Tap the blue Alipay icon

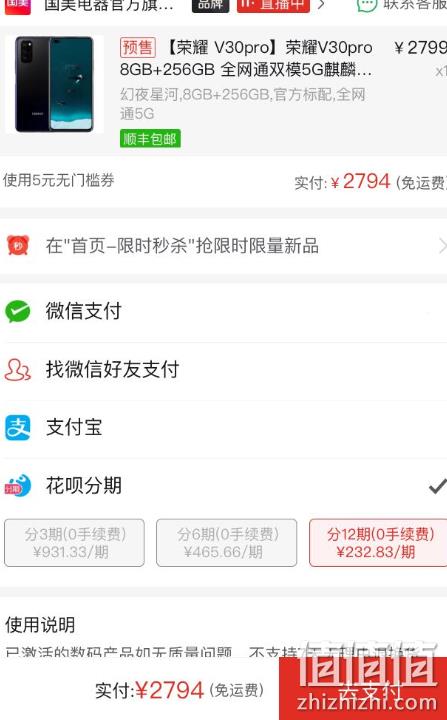pyautogui.click(x=17, y=428)
